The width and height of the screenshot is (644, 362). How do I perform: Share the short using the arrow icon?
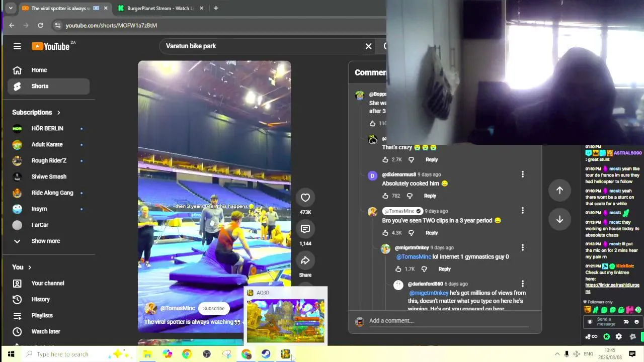pyautogui.click(x=305, y=260)
